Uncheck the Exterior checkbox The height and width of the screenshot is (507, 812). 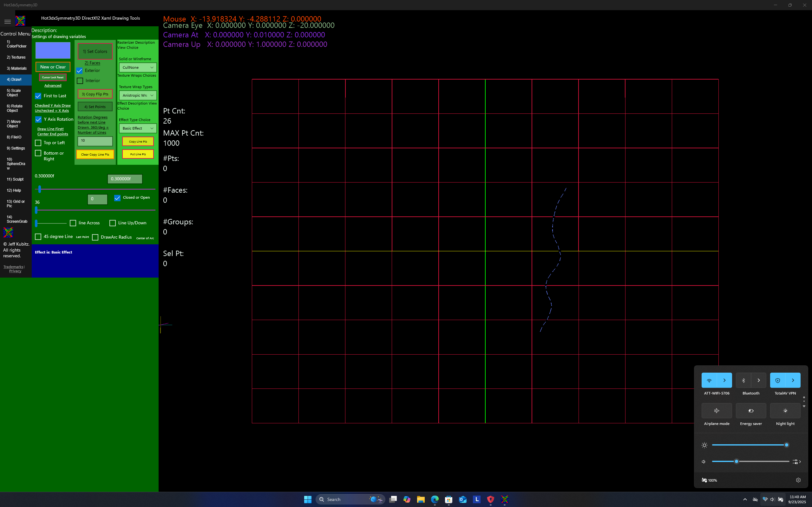[80, 70]
